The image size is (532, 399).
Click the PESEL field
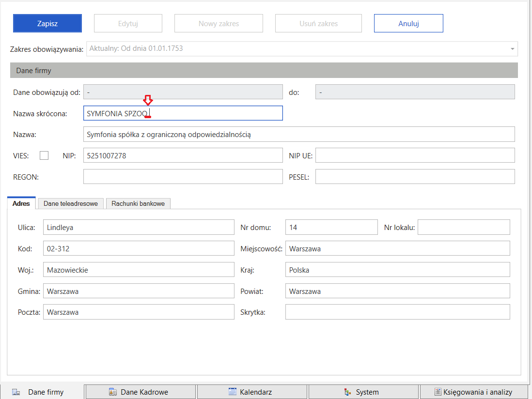415,177
